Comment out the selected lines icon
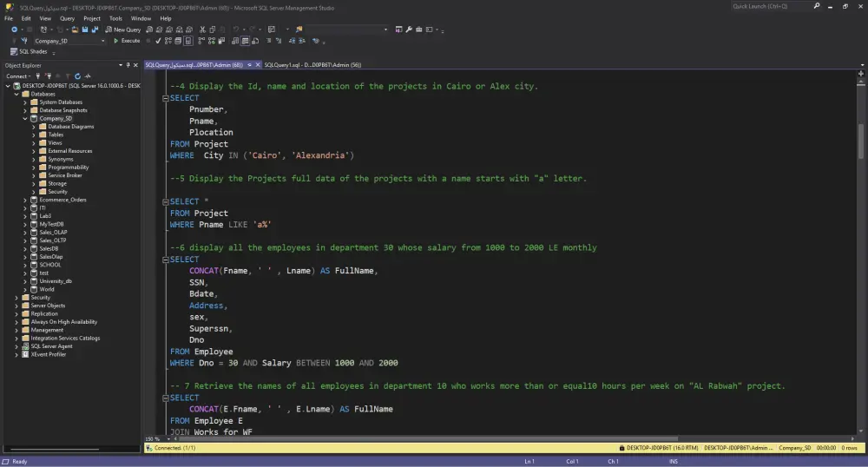Screen dimensions: 868x467 coord(269,41)
